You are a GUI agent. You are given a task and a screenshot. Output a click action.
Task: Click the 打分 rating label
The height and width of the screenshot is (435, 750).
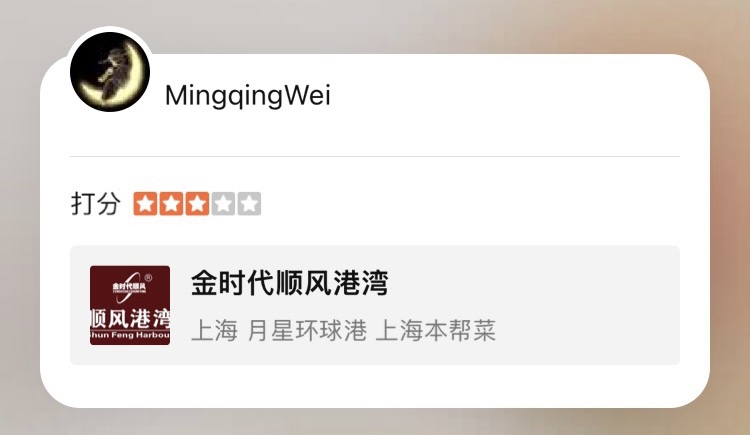[x=96, y=204]
